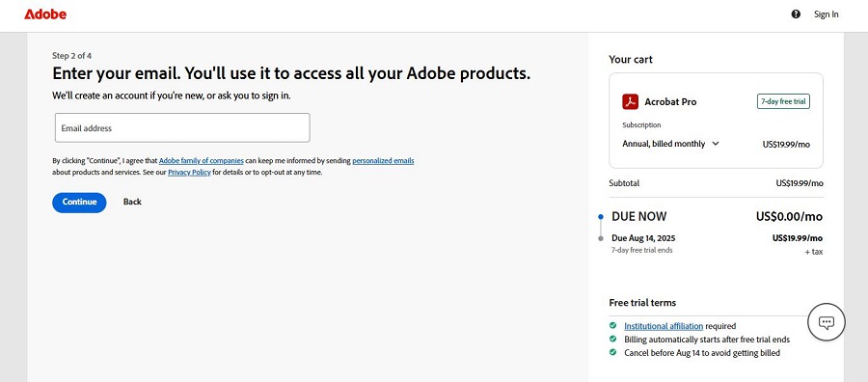Open the Institutional affiliation link
The width and height of the screenshot is (868, 382).
[x=664, y=326]
